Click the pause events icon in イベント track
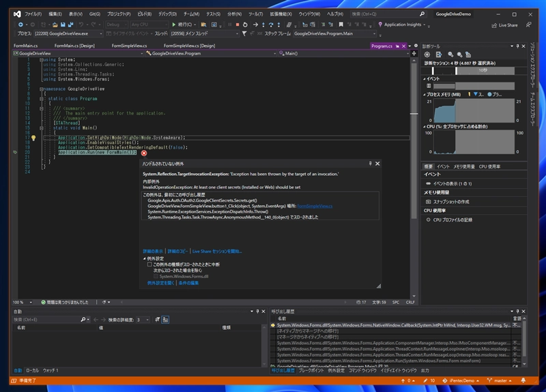The height and width of the screenshot is (392, 546). tap(429, 86)
